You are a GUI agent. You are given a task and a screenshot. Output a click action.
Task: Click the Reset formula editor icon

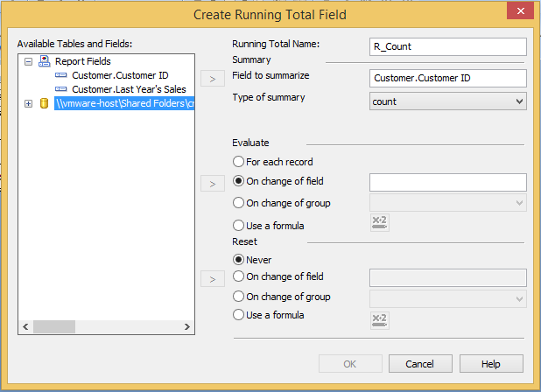[379, 319]
